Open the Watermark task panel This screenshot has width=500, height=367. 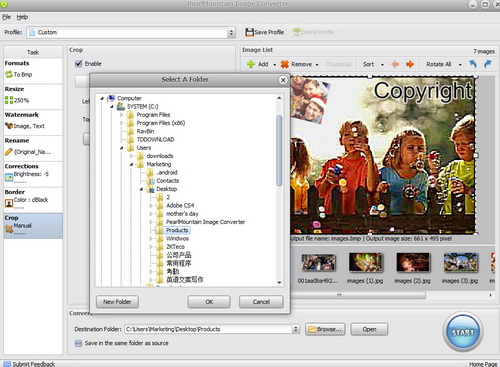coord(33,122)
